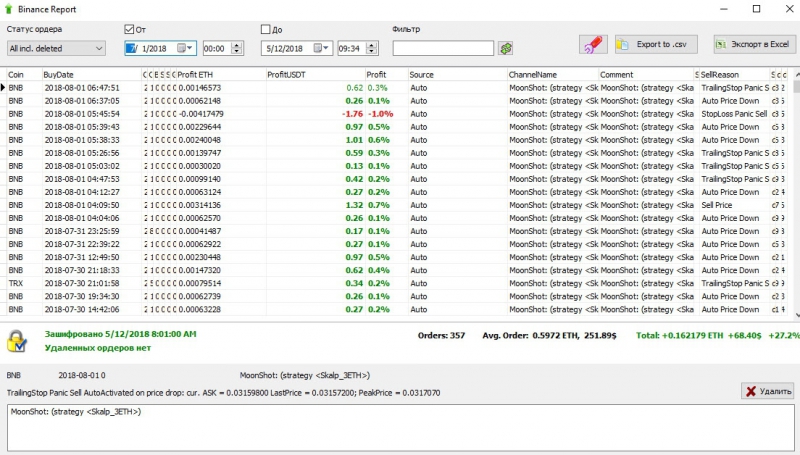
Task: Sort by the Profit ETH column header
Action: point(220,74)
